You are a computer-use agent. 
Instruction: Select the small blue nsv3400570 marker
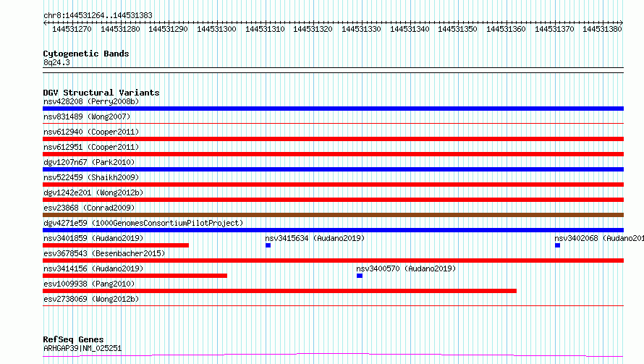pyautogui.click(x=360, y=276)
